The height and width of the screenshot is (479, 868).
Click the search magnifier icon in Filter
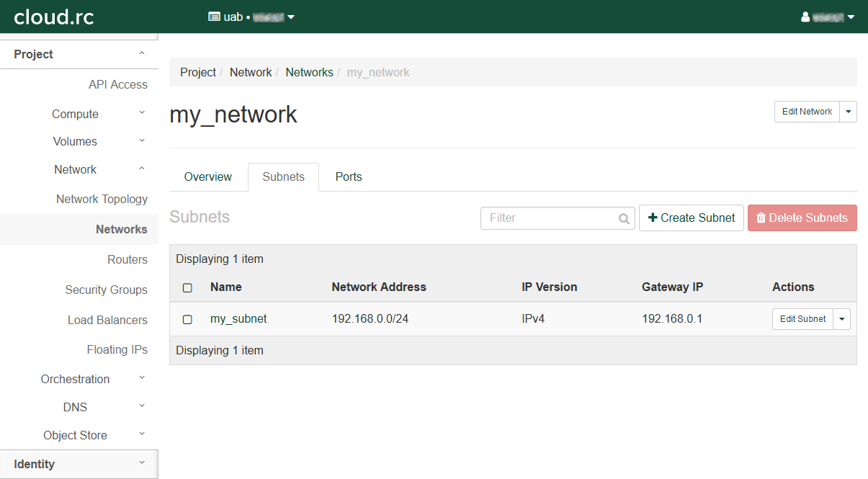pos(624,219)
